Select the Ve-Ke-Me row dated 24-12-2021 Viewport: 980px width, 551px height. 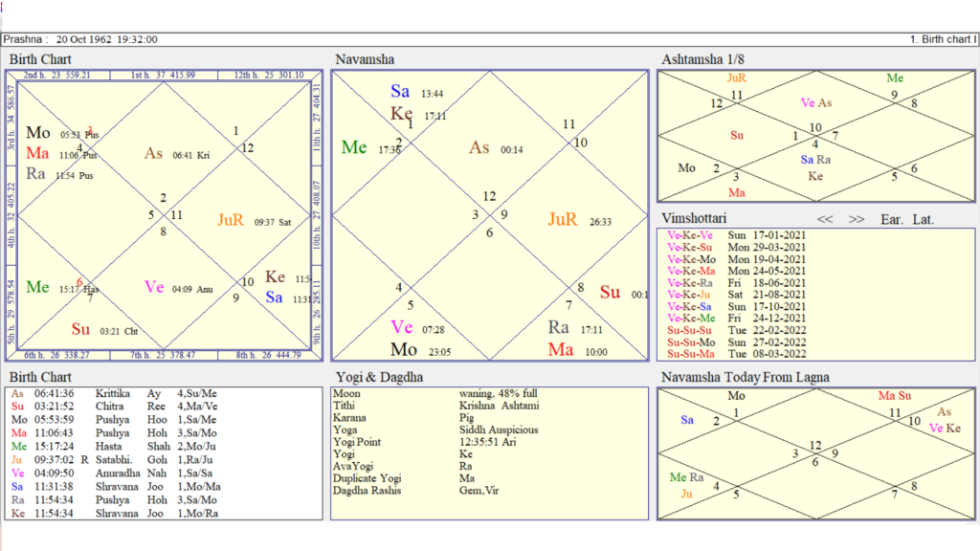click(x=736, y=319)
